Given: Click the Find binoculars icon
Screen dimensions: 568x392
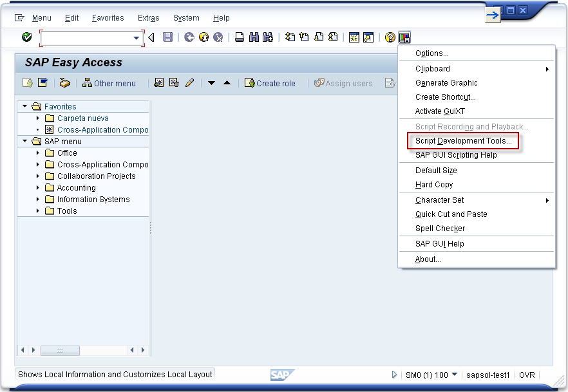Looking at the screenshot, I should click(254, 37).
